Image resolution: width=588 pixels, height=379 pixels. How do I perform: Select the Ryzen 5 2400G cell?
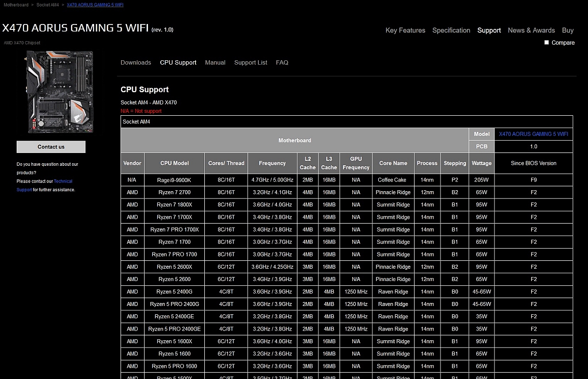click(x=174, y=292)
